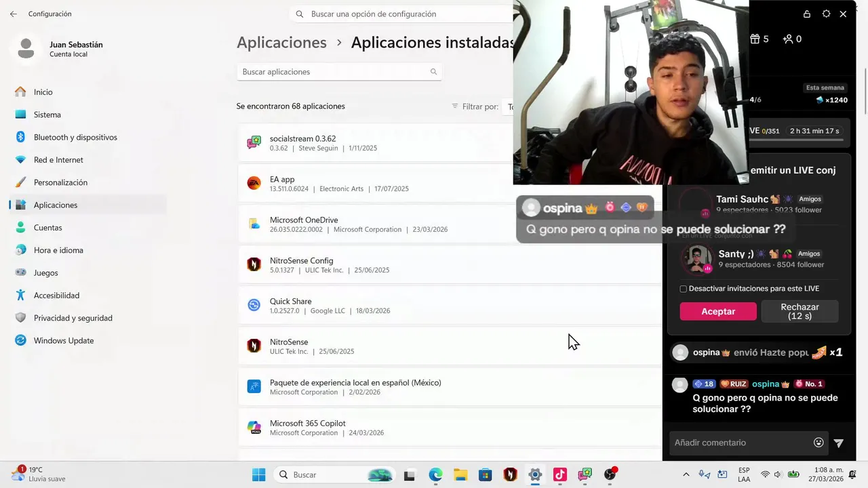Click the Paquete de experiencia local icon
Image resolution: width=868 pixels, height=488 pixels.
(254, 386)
